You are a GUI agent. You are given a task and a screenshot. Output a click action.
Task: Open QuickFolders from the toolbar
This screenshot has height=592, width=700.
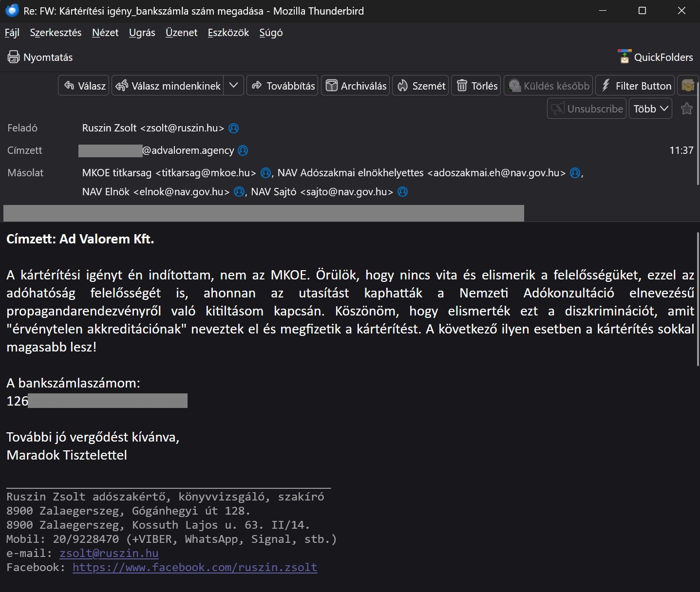click(x=655, y=57)
